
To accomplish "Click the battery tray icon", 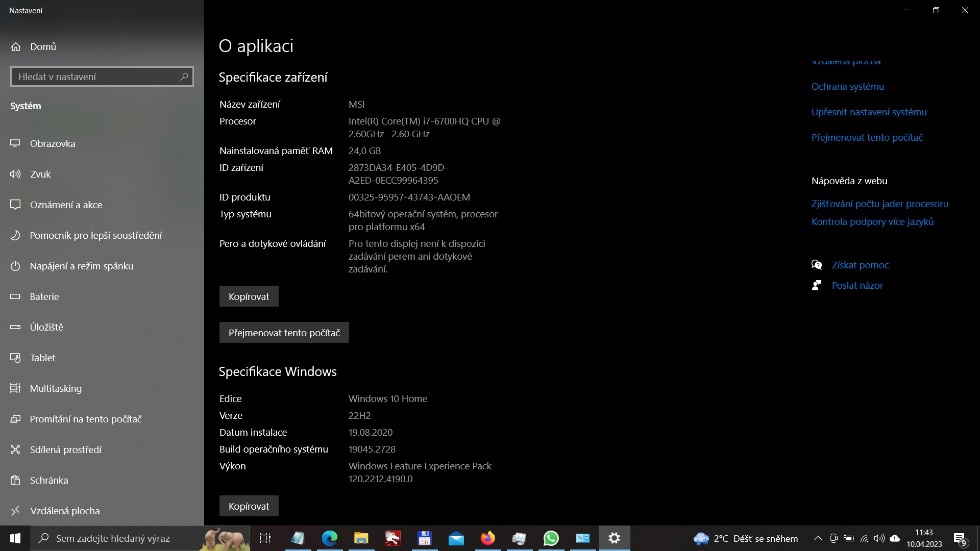I will pos(849,538).
